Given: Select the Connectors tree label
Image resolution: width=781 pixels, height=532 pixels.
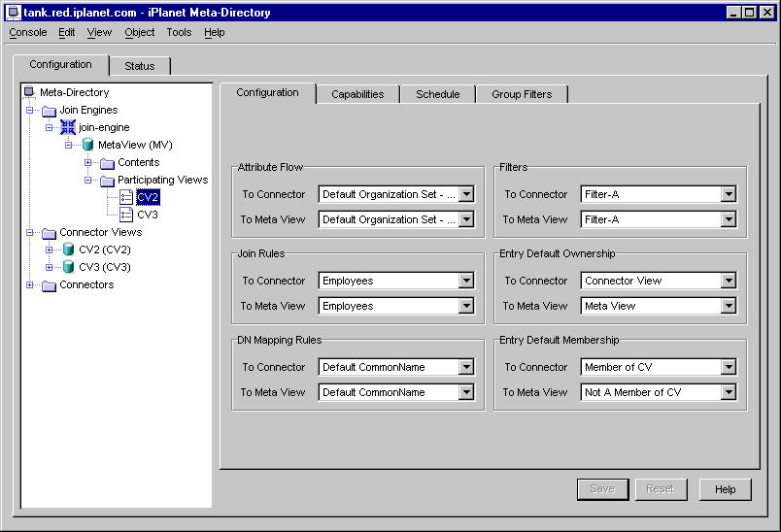Looking at the screenshot, I should [x=86, y=284].
